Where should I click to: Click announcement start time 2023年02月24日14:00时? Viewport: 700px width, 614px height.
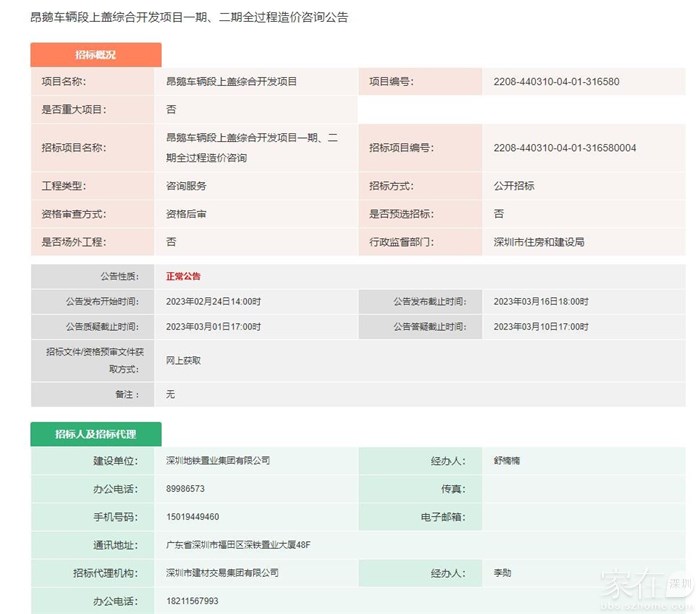coord(213,301)
